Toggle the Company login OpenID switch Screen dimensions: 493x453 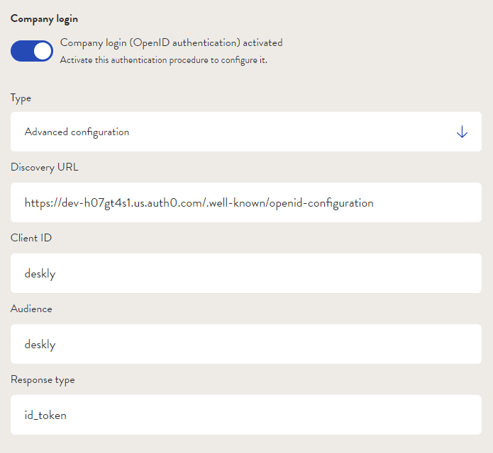[x=32, y=51]
